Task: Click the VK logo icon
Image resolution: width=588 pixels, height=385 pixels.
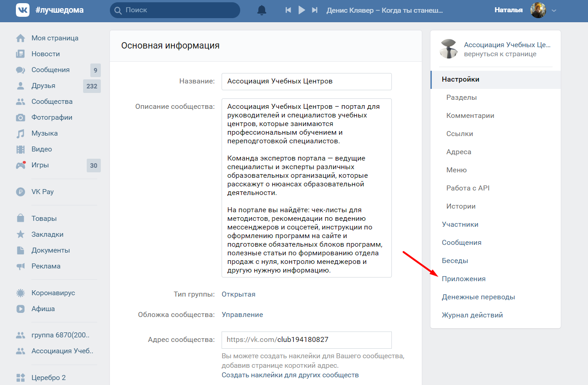Action: coord(23,10)
